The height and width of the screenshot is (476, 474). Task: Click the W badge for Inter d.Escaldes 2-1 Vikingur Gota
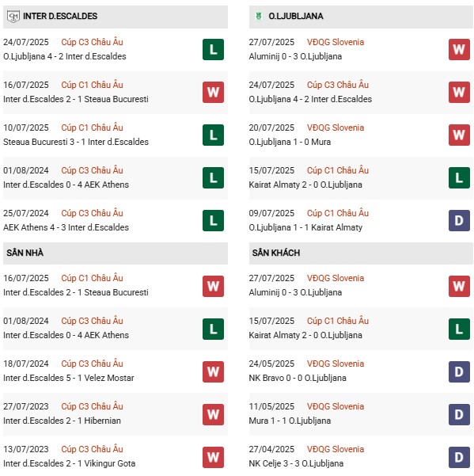(x=213, y=457)
